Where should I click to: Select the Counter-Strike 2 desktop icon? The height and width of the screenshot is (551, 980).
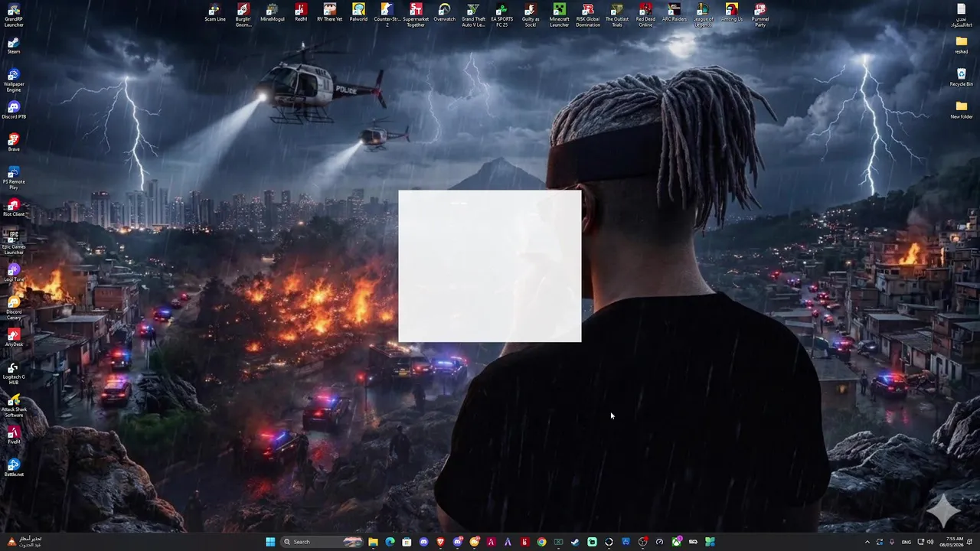[387, 15]
